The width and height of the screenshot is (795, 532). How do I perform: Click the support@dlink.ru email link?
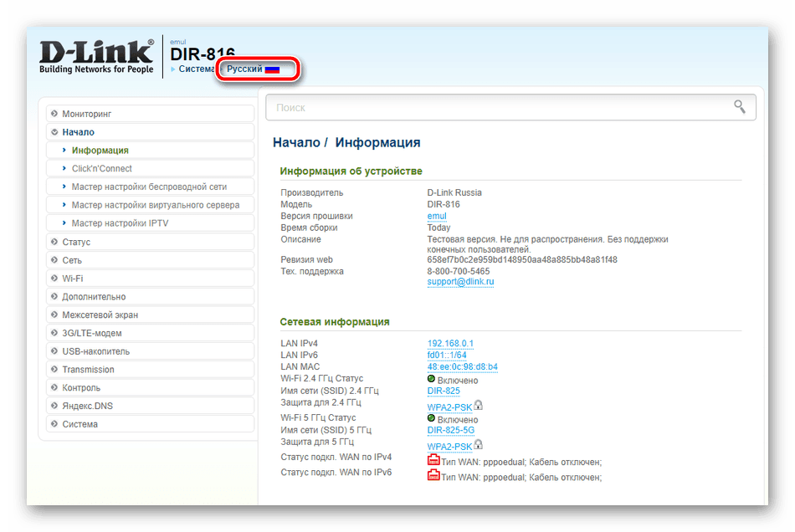pos(460,282)
